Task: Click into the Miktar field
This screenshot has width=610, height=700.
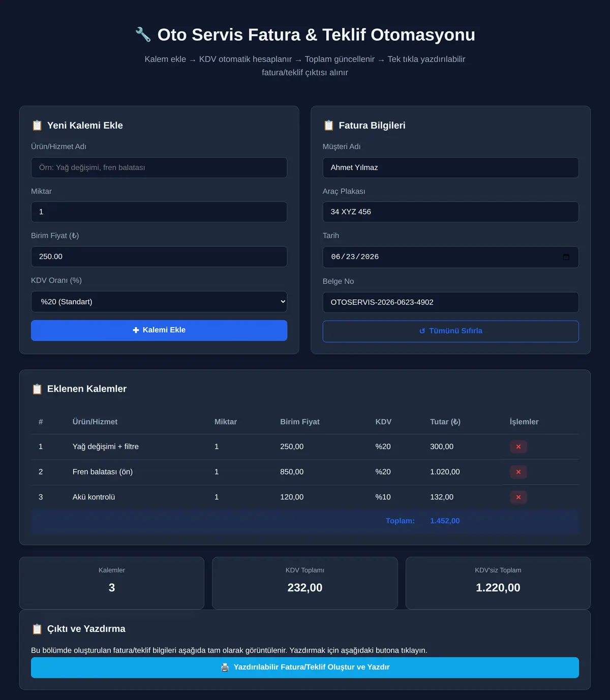Action: pos(159,212)
